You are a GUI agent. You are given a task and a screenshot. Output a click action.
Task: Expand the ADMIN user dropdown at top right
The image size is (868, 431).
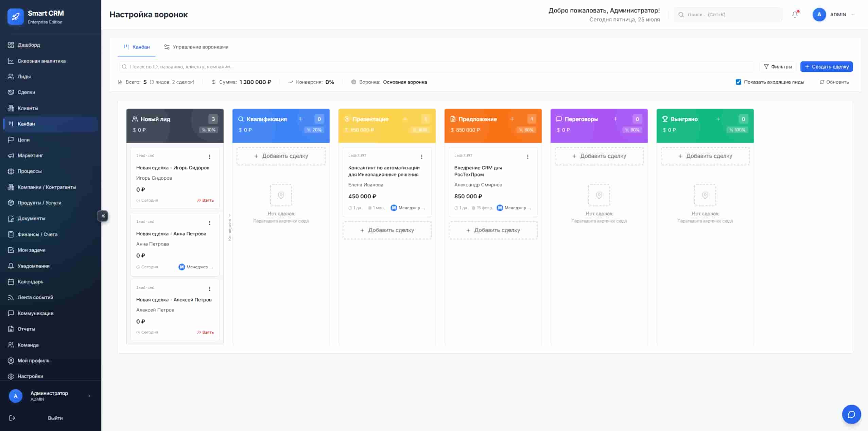[853, 15]
